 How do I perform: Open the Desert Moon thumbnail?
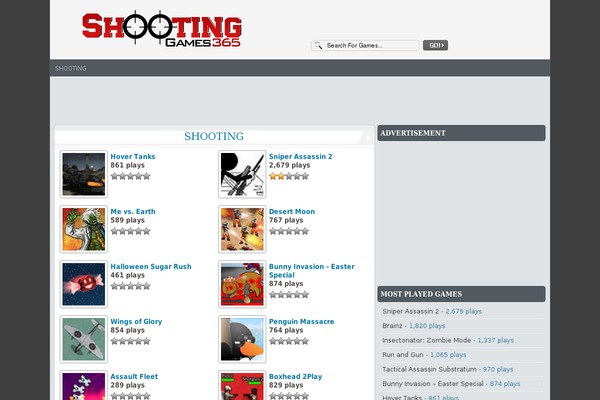pyautogui.click(x=242, y=229)
